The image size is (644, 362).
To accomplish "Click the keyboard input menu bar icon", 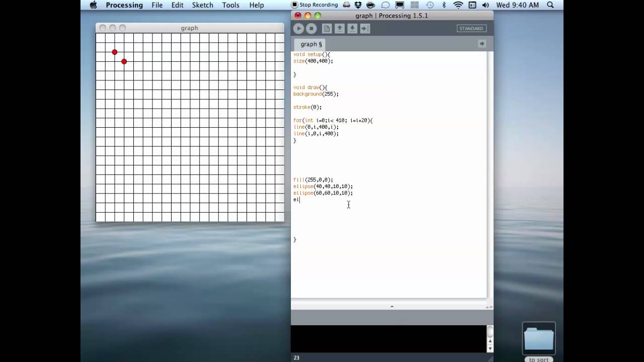I will click(x=472, y=5).
